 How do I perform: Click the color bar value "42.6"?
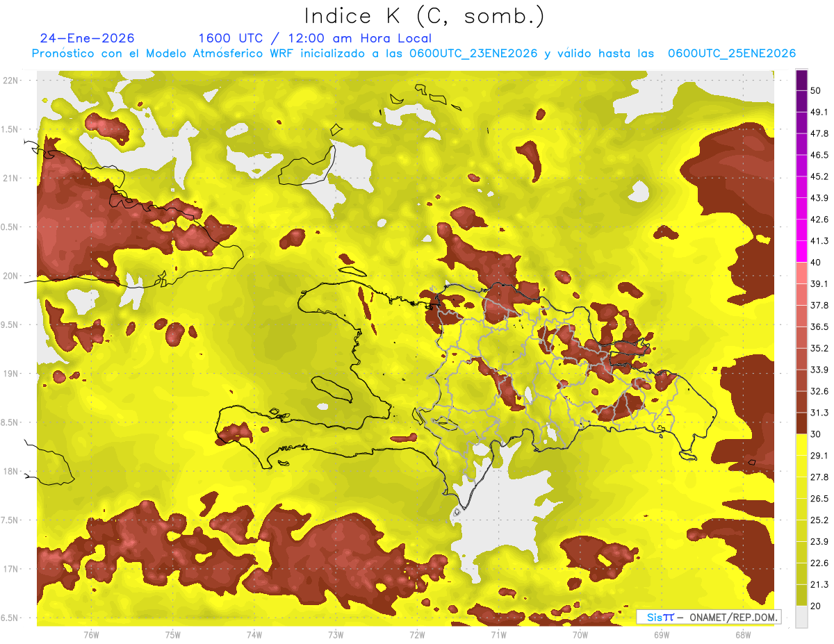[819, 220]
